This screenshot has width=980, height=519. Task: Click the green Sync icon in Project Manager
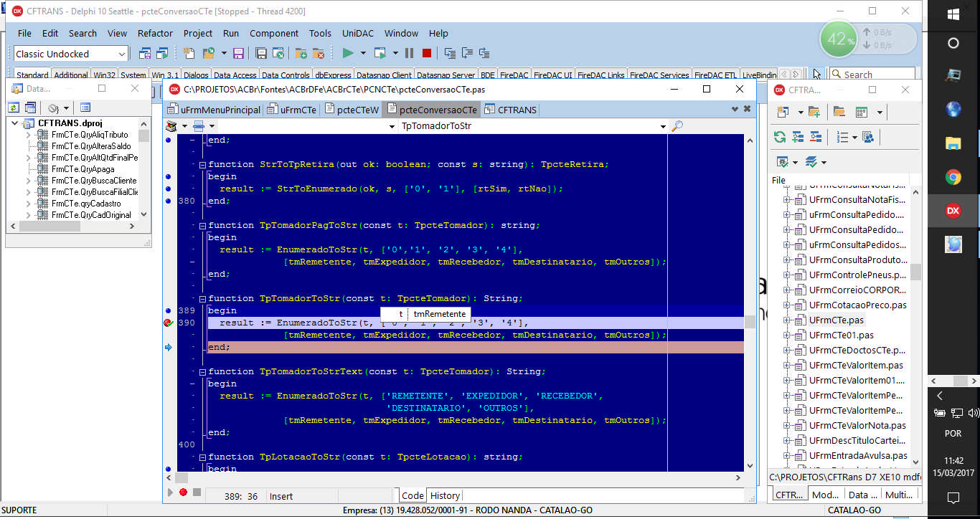click(x=779, y=137)
